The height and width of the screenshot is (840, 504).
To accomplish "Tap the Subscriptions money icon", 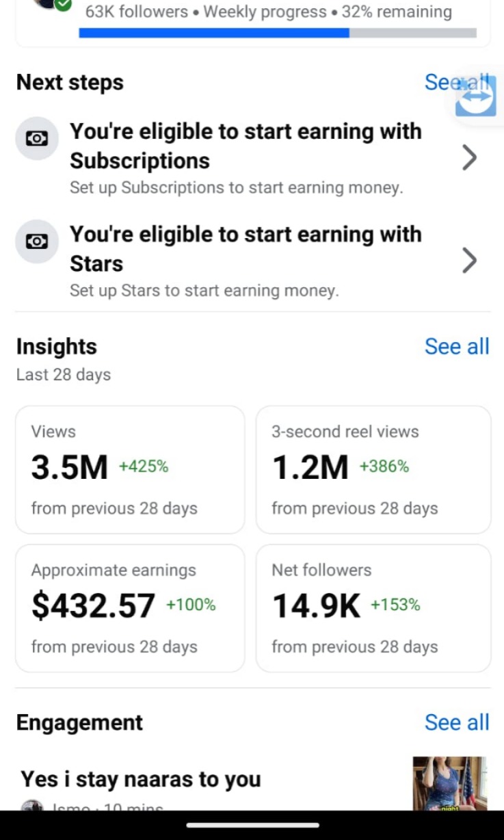I will coord(37,138).
